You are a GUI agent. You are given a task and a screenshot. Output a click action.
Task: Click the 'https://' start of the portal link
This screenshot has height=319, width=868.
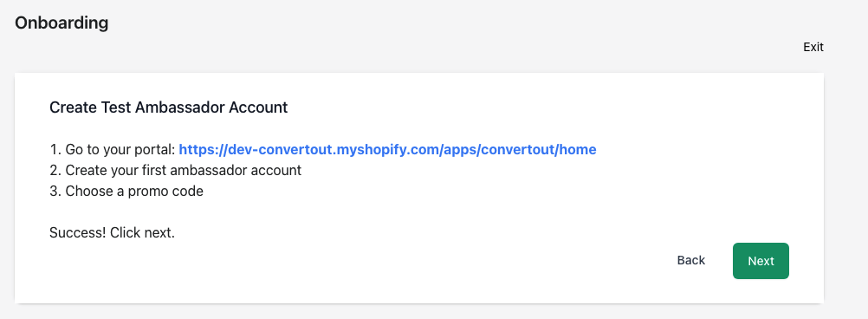click(x=204, y=149)
